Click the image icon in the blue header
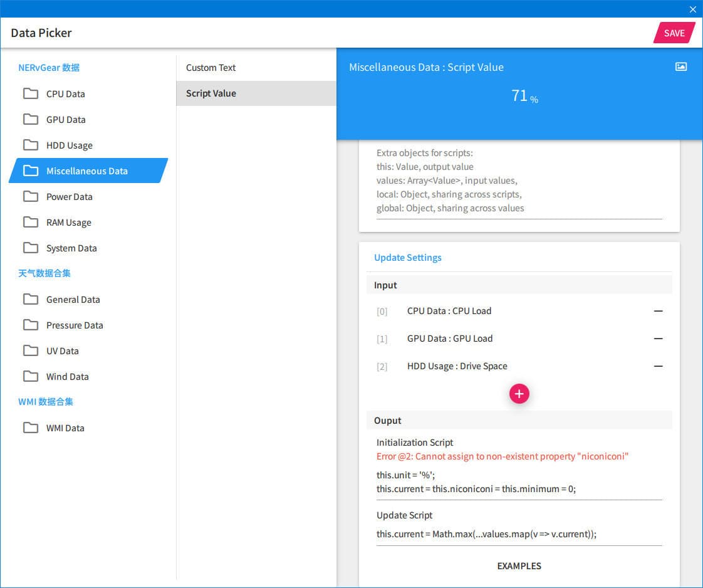 point(680,67)
